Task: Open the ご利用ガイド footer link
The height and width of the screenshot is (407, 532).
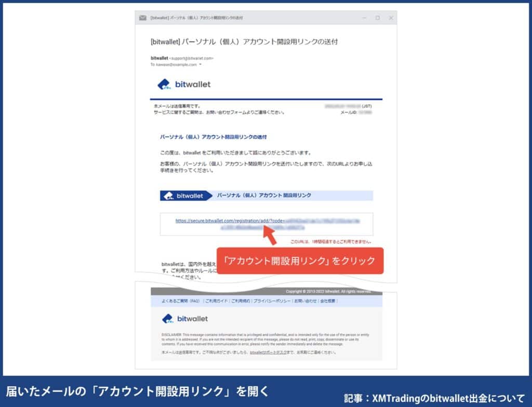Action: click(216, 301)
